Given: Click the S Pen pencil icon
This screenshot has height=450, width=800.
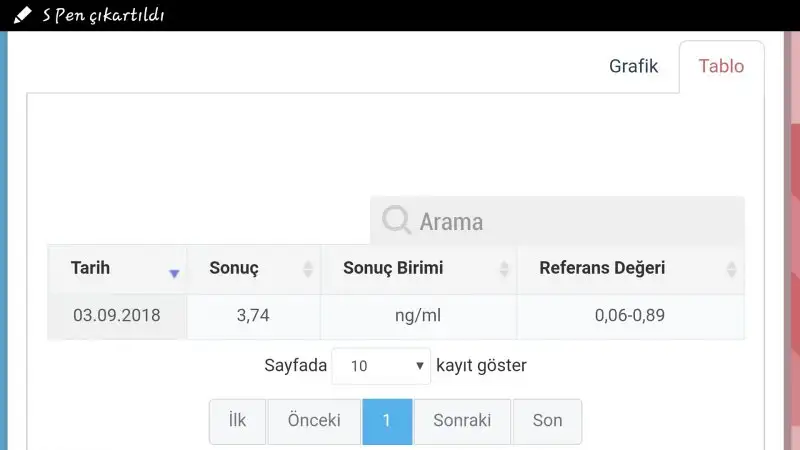Looking at the screenshot, I should tap(22, 15).
